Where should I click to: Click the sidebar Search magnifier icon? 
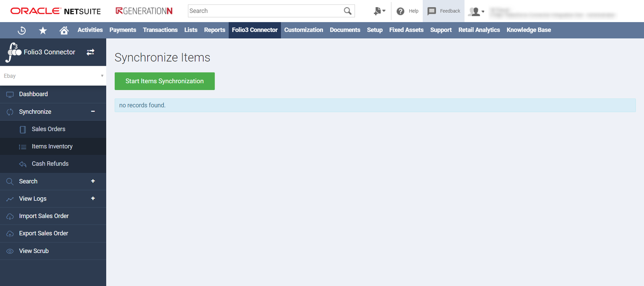coord(10,182)
